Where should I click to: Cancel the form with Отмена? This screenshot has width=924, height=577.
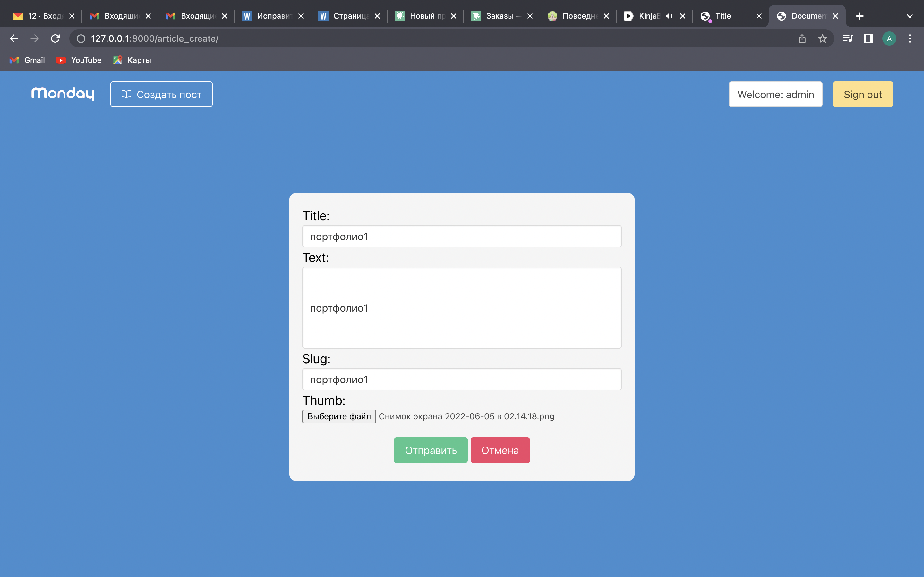coord(500,450)
